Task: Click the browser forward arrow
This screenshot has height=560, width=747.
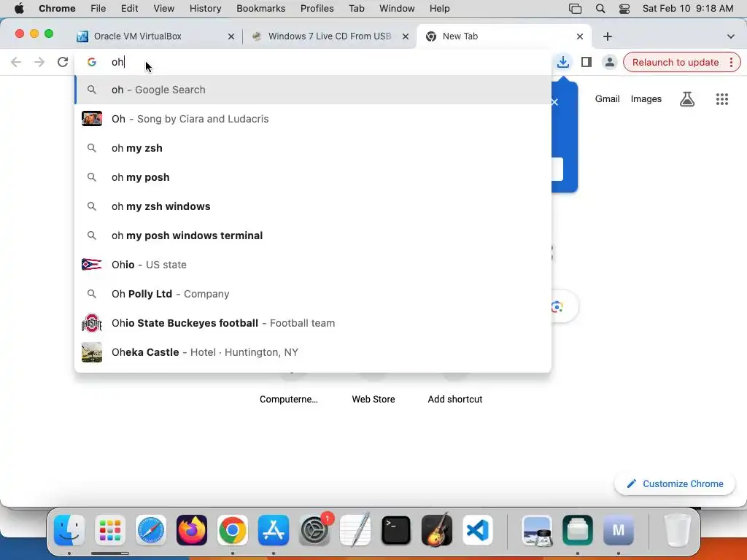Action: pyautogui.click(x=39, y=62)
